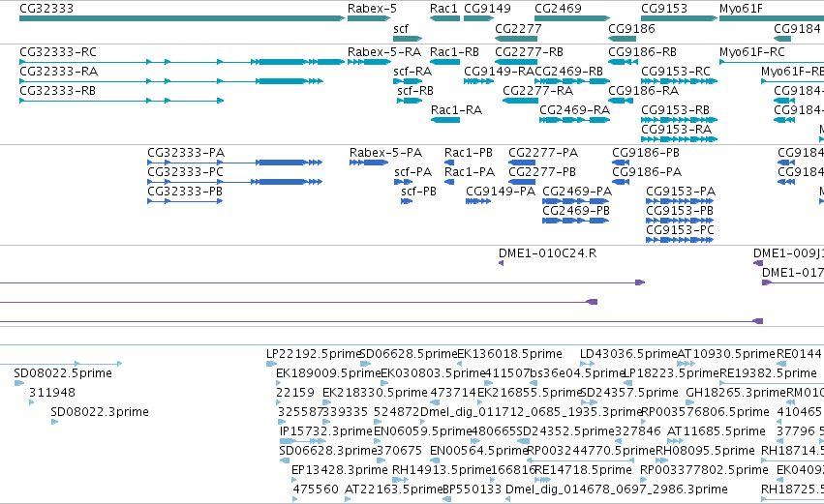Select protein CG9153-PA
Viewport: 824px width, 504px height.
(681, 192)
